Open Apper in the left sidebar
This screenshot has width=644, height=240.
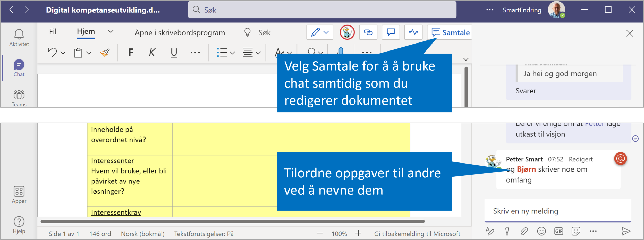pyautogui.click(x=19, y=195)
